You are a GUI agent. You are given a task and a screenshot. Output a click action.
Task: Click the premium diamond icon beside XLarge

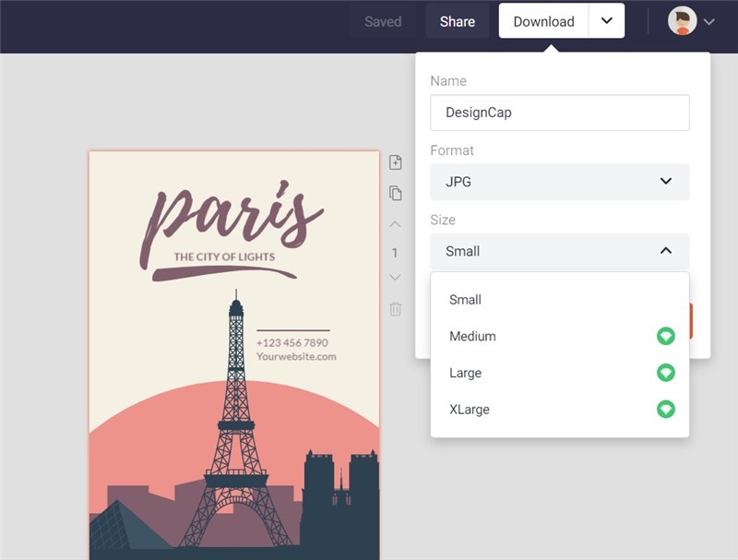[665, 409]
